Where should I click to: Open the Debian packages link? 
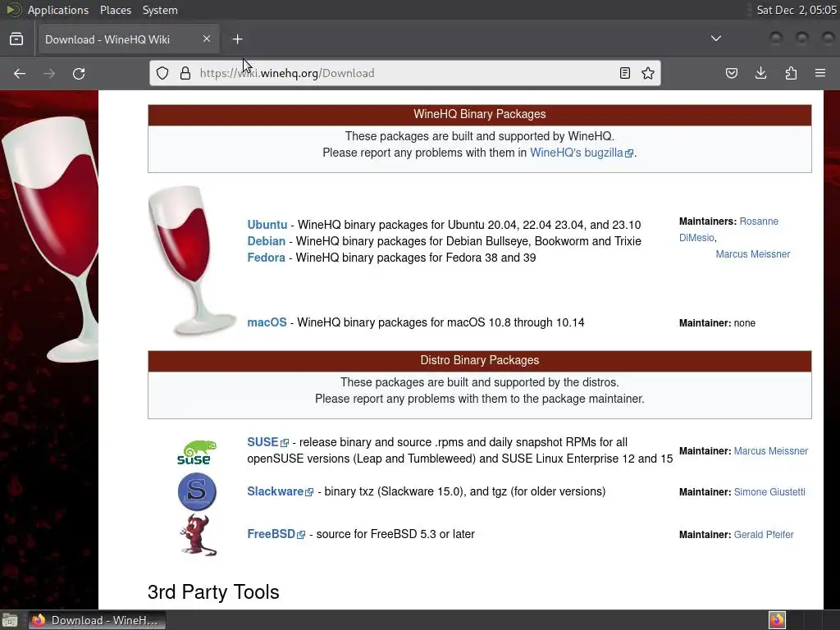266,241
